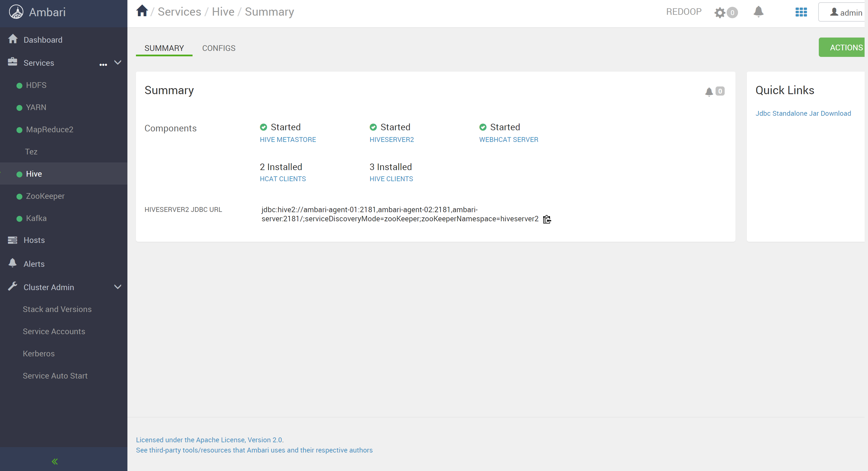
Task: Open WEBHCAT SERVER component link
Action: pos(509,139)
